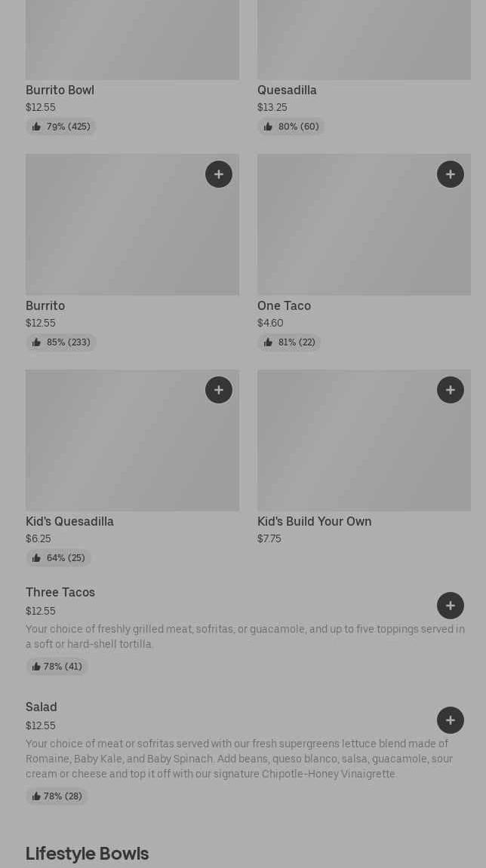Viewport: 486px width, 868px height.
Task: View the Kid's Quesadilla picture
Action: click(132, 440)
